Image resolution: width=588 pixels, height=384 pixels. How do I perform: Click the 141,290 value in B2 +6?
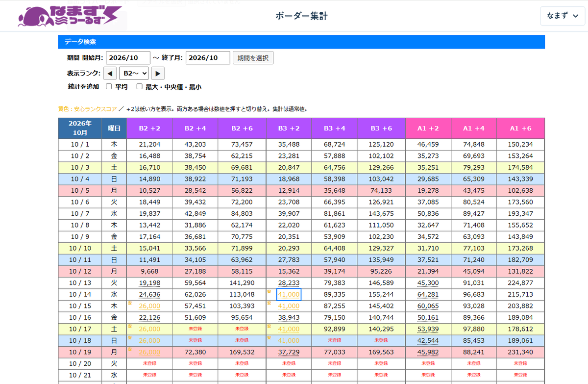click(x=243, y=283)
